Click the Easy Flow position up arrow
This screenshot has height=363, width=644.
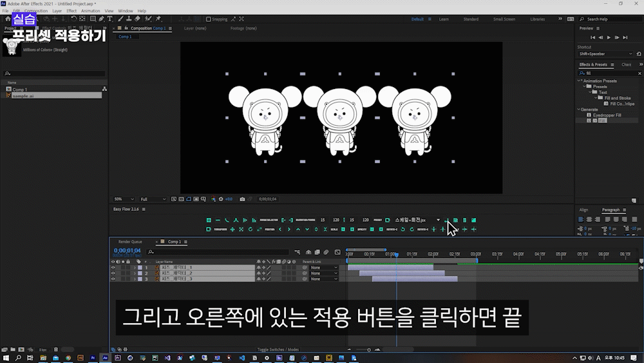click(x=298, y=230)
